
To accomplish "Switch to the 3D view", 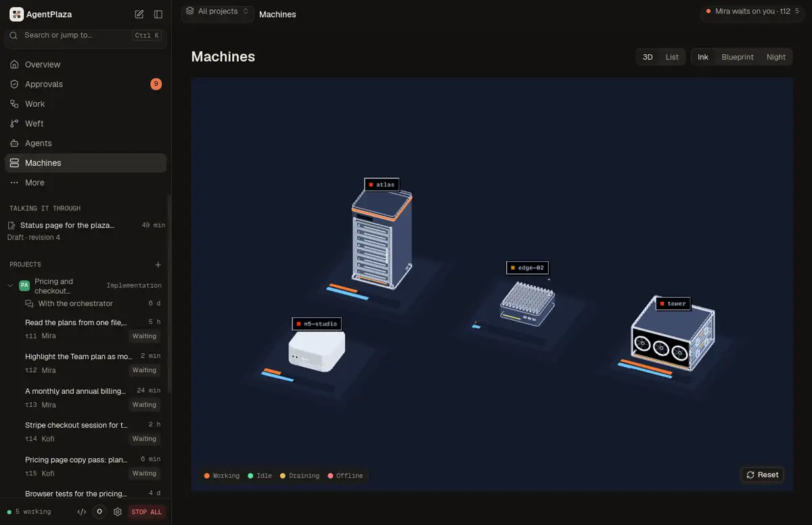I will pyautogui.click(x=648, y=57).
